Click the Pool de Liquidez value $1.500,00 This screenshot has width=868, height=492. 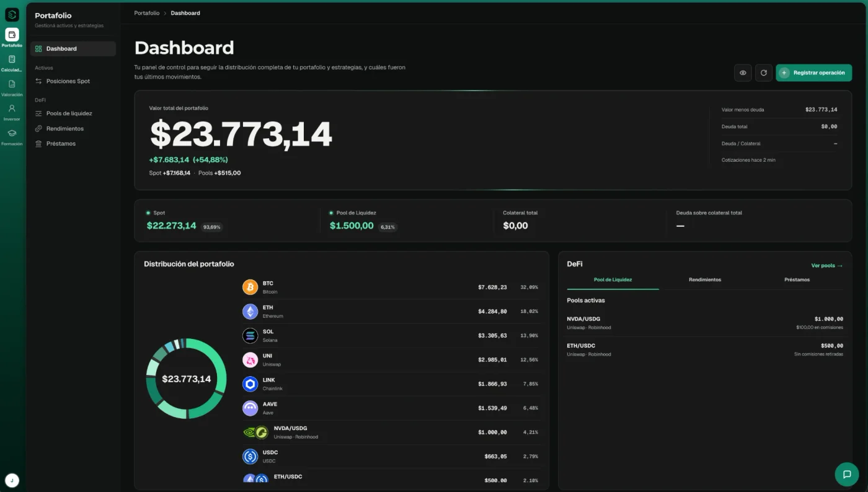[x=352, y=226]
